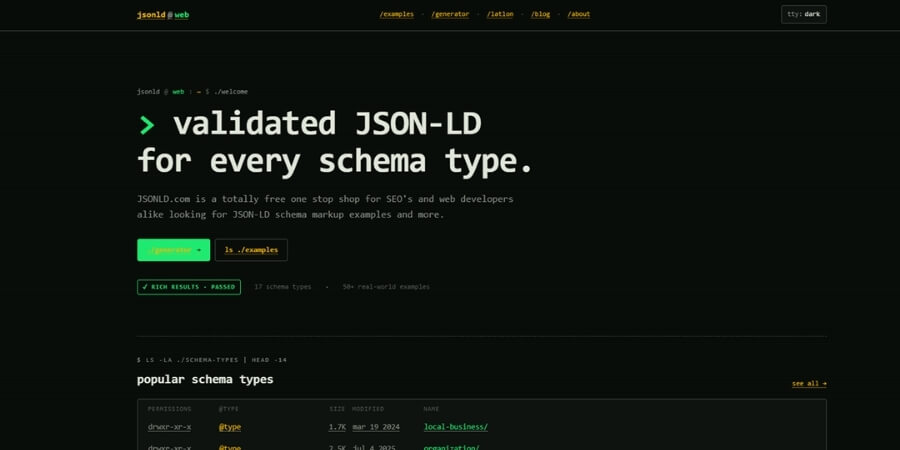Click the green prompt chevron before headline
The width and height of the screenshot is (900, 450).
click(x=147, y=125)
